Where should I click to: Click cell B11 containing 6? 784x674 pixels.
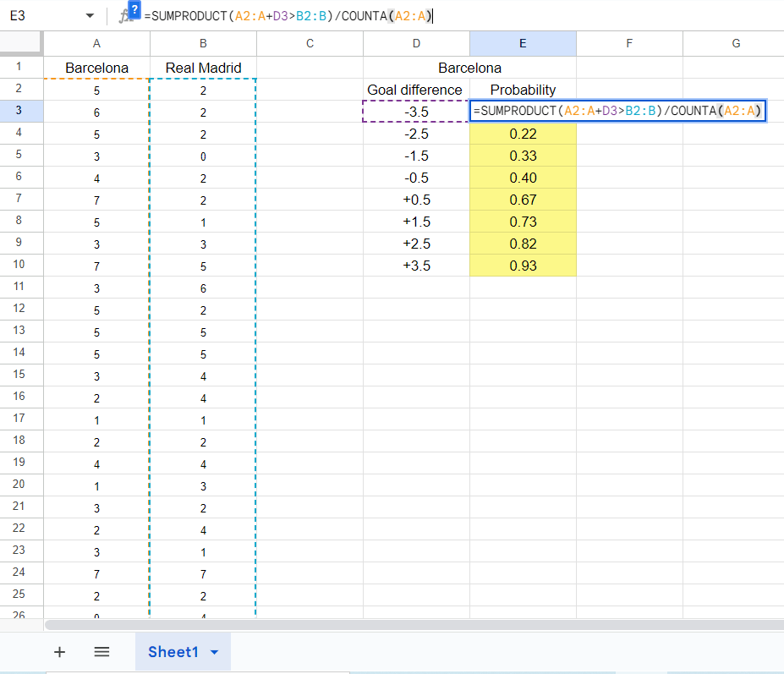click(x=203, y=288)
